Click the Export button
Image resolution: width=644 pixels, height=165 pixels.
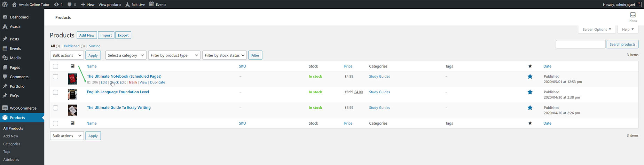pyautogui.click(x=123, y=35)
